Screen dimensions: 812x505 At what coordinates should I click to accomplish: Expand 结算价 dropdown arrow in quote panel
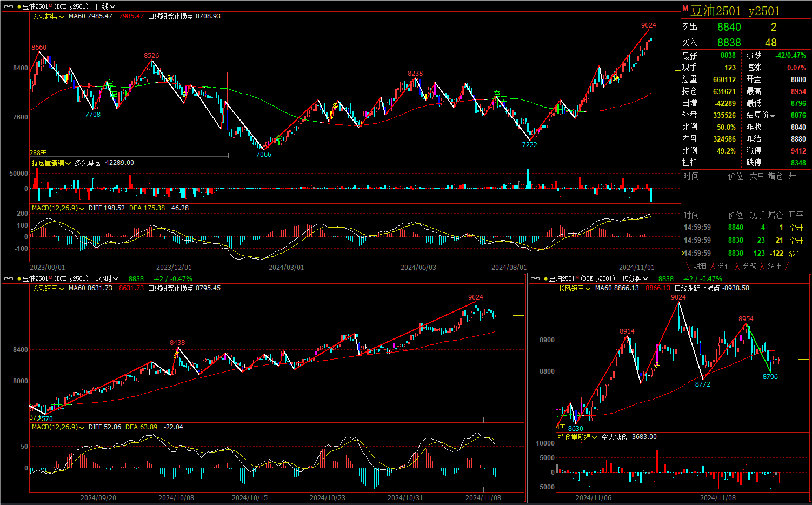[x=773, y=116]
